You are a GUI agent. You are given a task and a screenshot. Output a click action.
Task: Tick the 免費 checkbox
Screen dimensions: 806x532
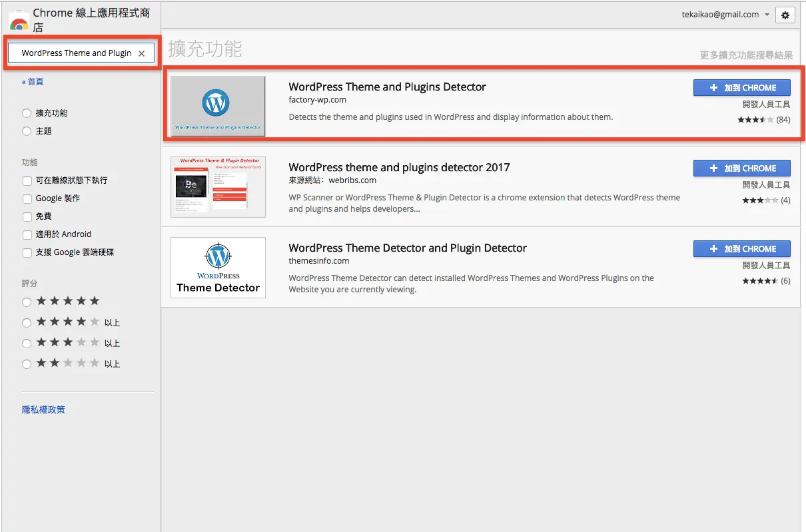tap(27, 216)
